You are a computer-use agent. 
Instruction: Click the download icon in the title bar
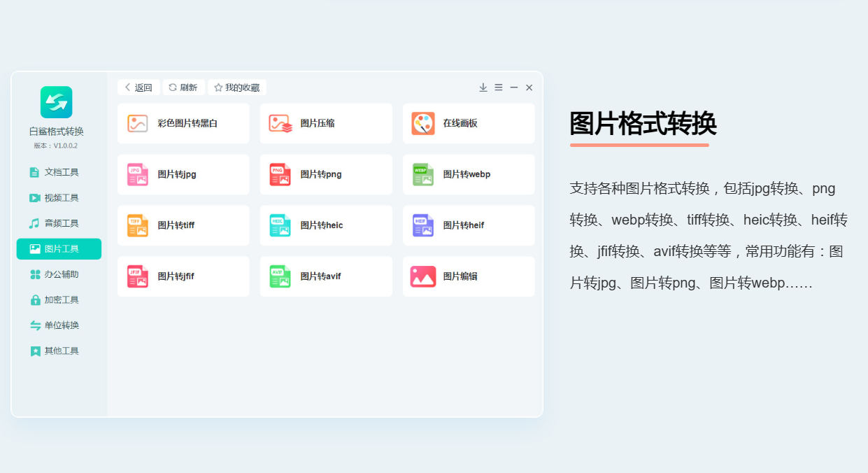(x=483, y=87)
